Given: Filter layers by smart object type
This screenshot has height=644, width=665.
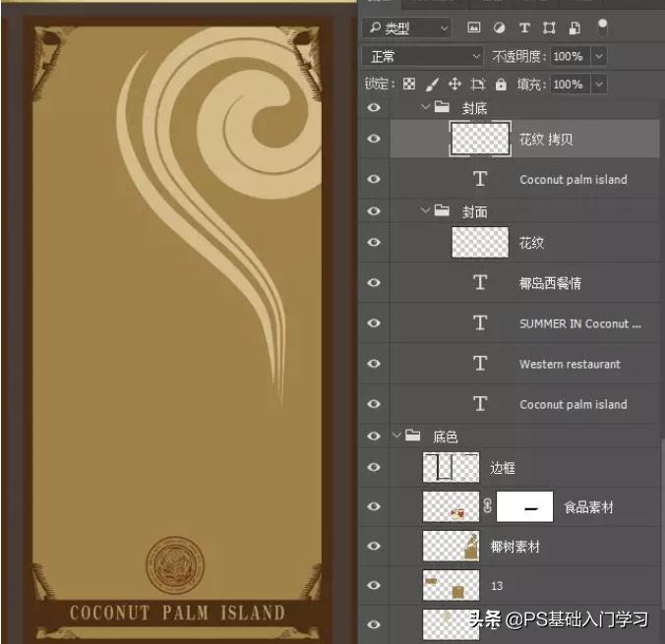Looking at the screenshot, I should 574,28.
